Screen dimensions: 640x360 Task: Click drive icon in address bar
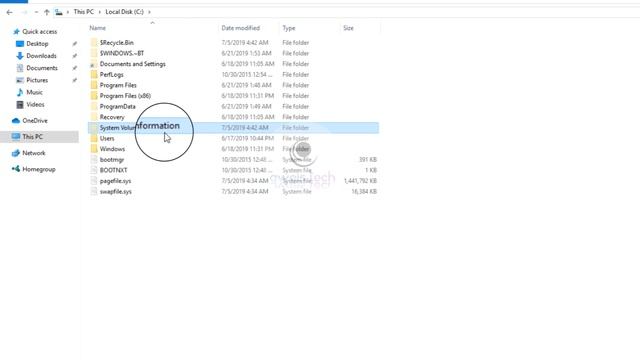[x=59, y=12]
